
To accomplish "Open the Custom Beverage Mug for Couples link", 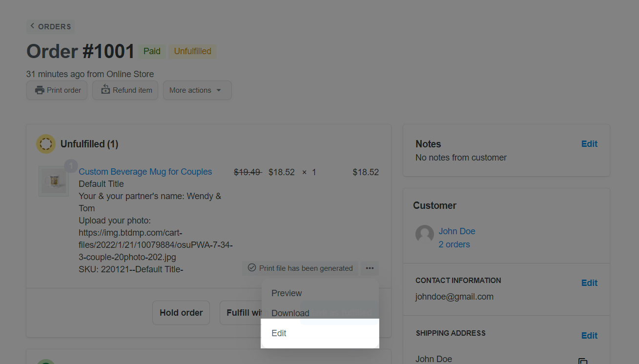I will [145, 172].
